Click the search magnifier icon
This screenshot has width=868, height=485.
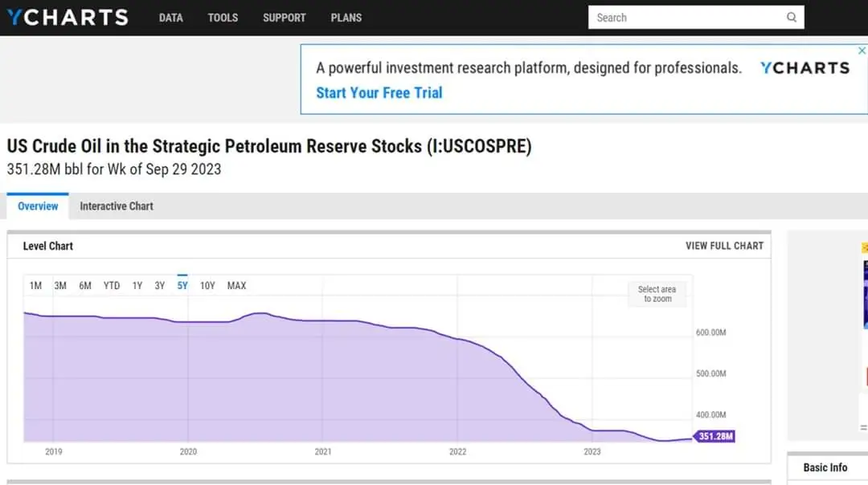point(792,18)
